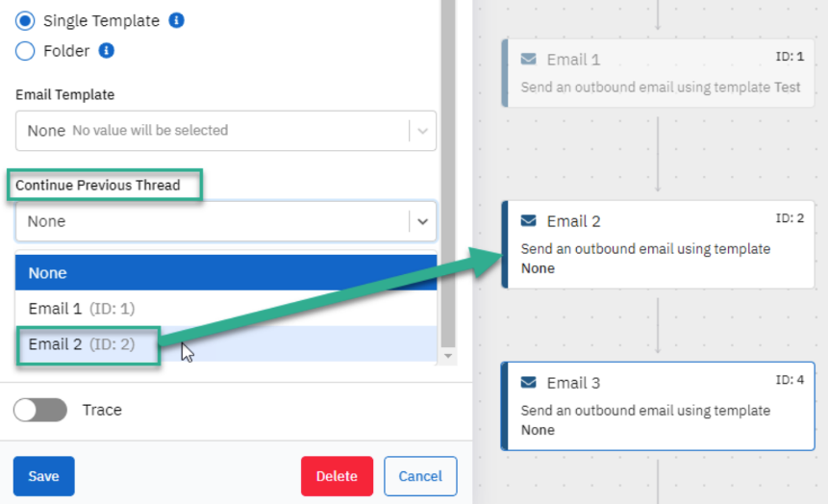Click the info icon beside Single Template
This screenshot has width=828, height=504.
click(176, 20)
